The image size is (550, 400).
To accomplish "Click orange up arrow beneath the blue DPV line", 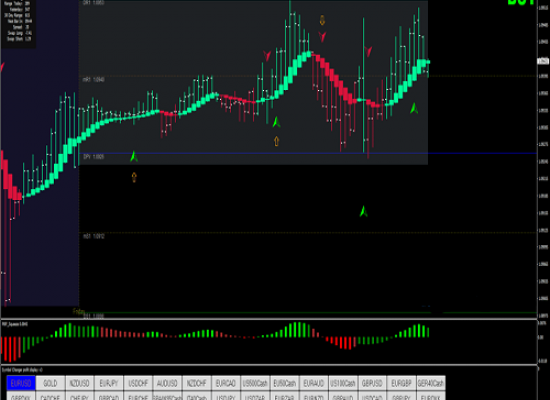I will 134,177.
